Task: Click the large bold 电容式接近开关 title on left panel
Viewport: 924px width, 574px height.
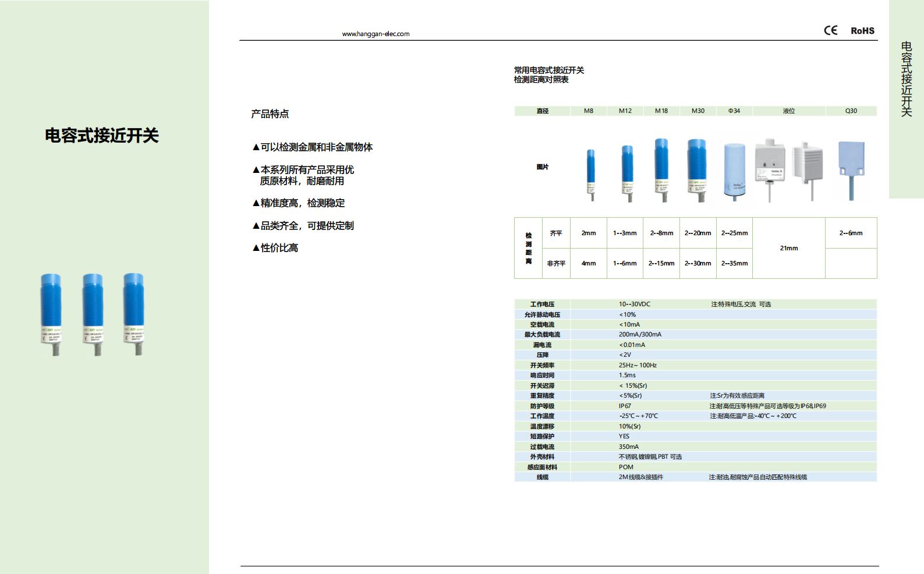Action: 102,136
